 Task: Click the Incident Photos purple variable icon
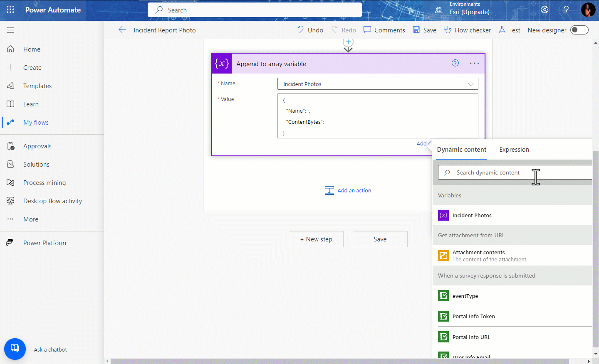(x=443, y=215)
